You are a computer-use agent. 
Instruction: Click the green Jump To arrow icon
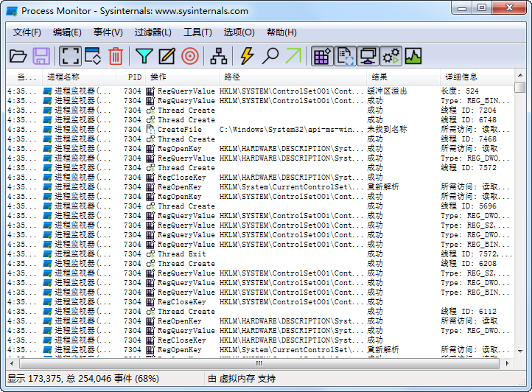pyautogui.click(x=293, y=56)
